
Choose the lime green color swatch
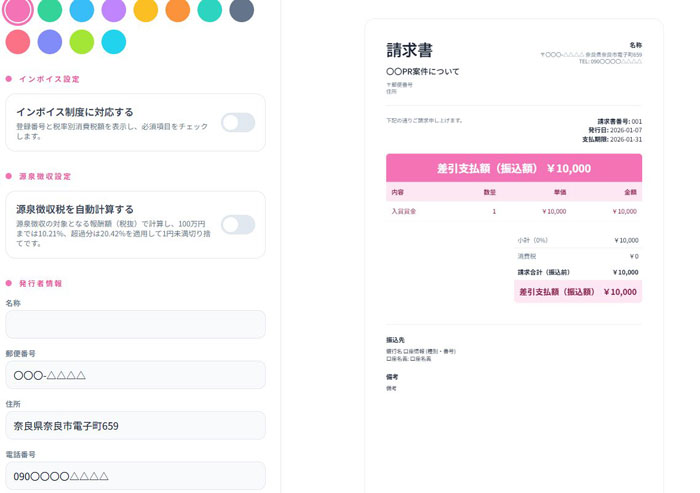point(82,42)
